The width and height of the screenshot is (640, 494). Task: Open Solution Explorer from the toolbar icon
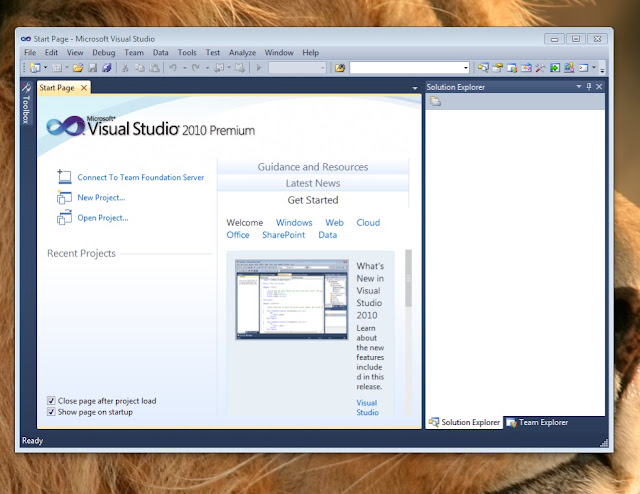click(x=483, y=68)
